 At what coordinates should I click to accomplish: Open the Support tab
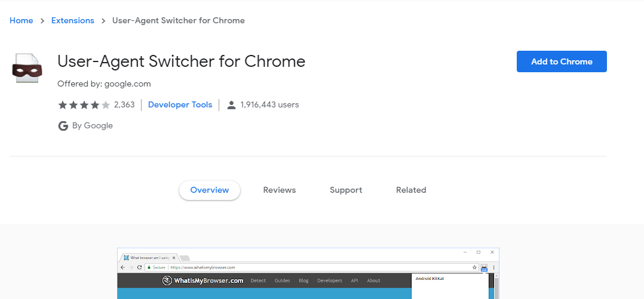click(x=346, y=190)
